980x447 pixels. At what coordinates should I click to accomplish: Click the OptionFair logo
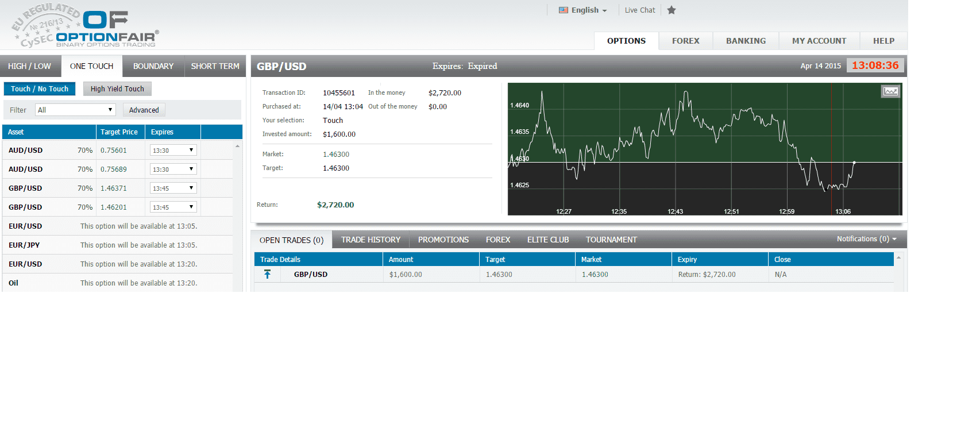pyautogui.click(x=86, y=26)
